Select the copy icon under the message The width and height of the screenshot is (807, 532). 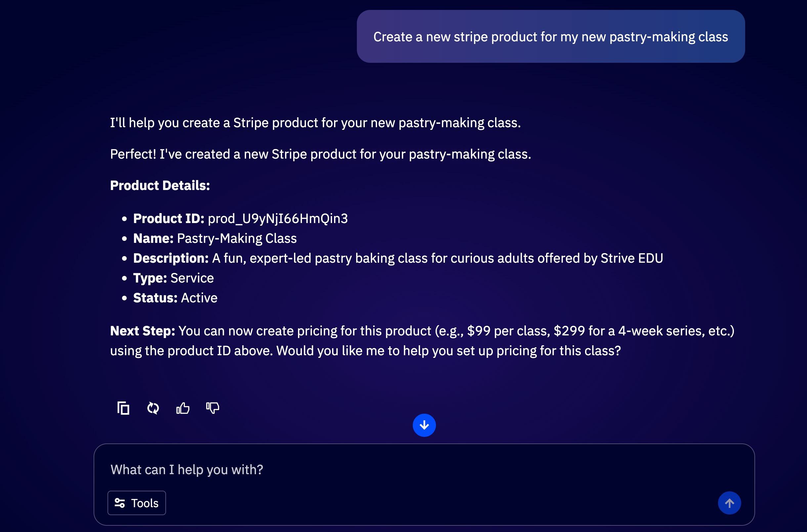click(x=124, y=408)
